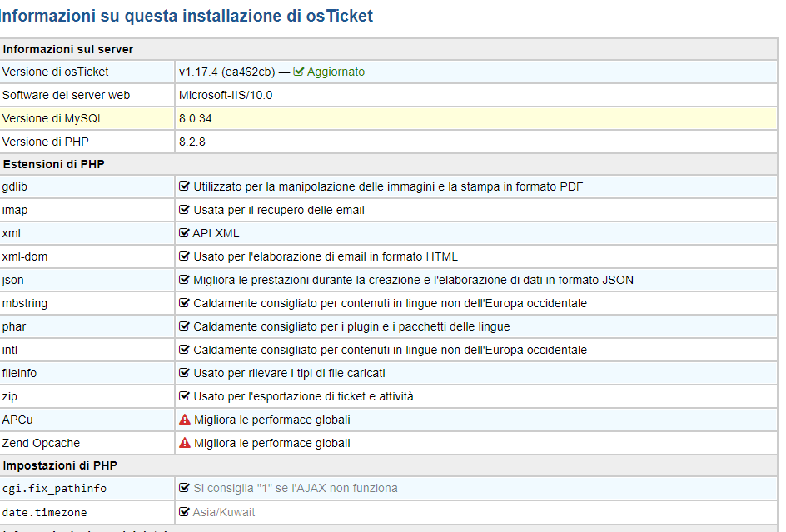Click the Zend Opcache extension name

(x=41, y=443)
